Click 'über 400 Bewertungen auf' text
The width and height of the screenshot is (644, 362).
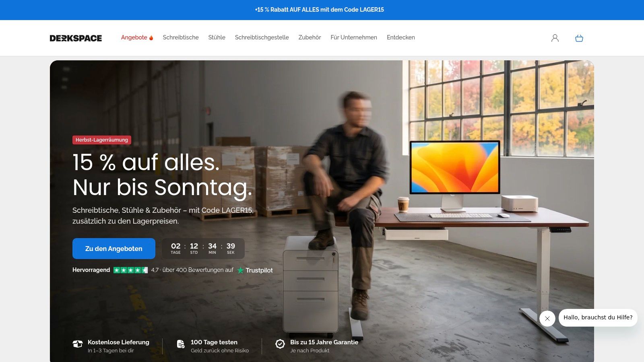pos(198,270)
